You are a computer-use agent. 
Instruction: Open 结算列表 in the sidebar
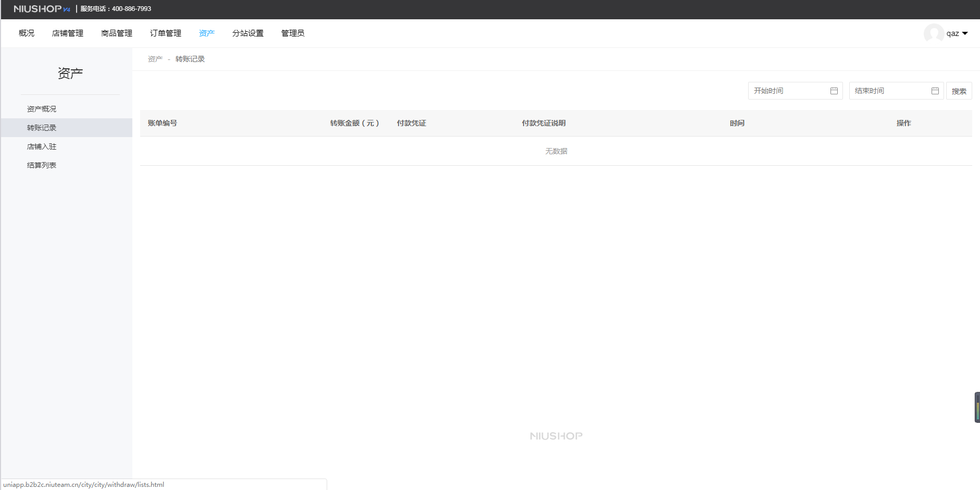[66, 165]
